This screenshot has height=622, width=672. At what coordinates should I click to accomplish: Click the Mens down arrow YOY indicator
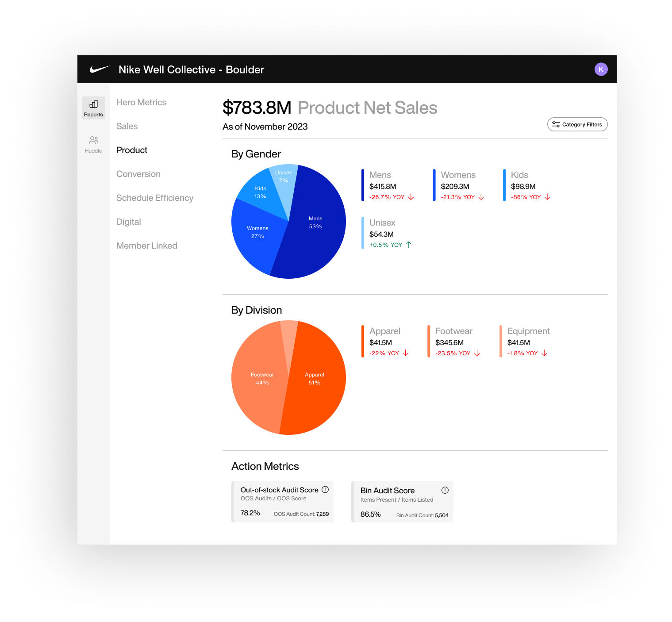click(411, 197)
